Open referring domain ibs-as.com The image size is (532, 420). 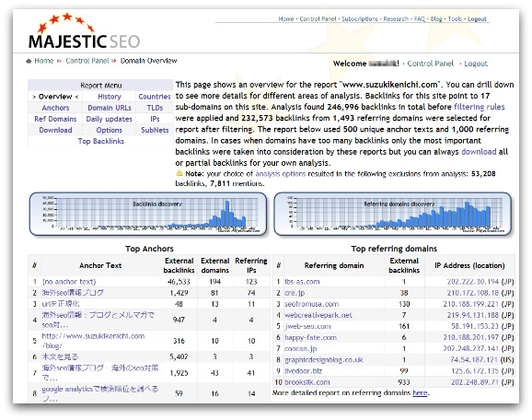(302, 282)
